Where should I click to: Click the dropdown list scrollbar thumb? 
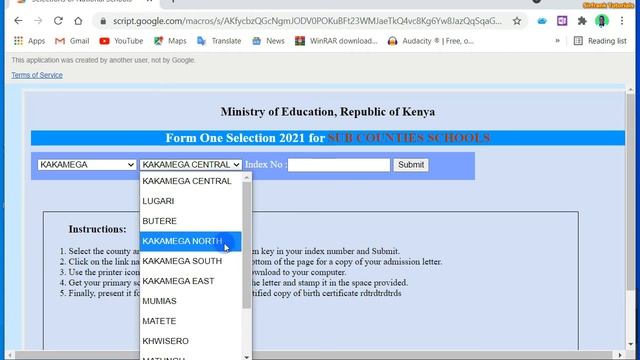point(247,245)
